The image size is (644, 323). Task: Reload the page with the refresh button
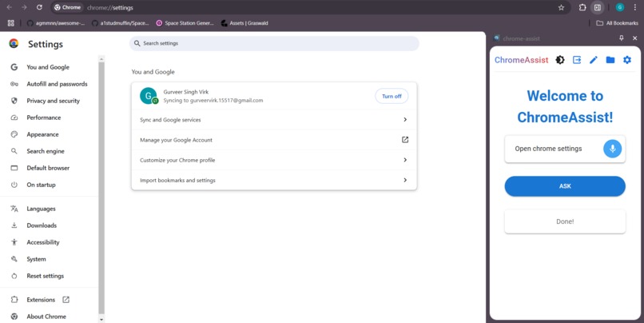pos(39,7)
